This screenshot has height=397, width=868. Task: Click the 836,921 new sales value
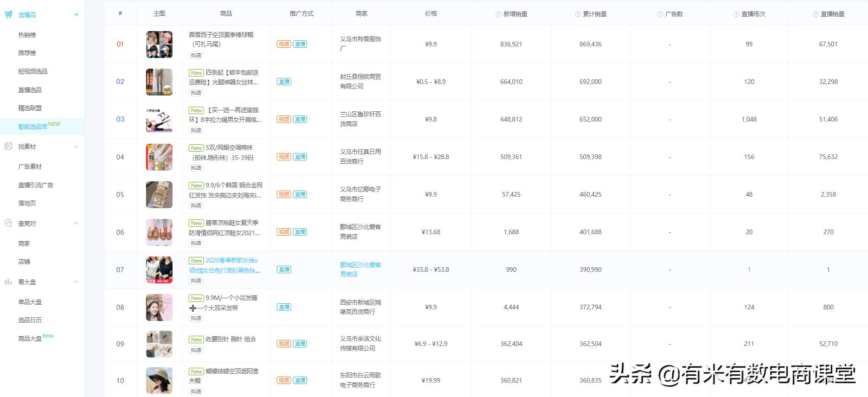(x=511, y=44)
